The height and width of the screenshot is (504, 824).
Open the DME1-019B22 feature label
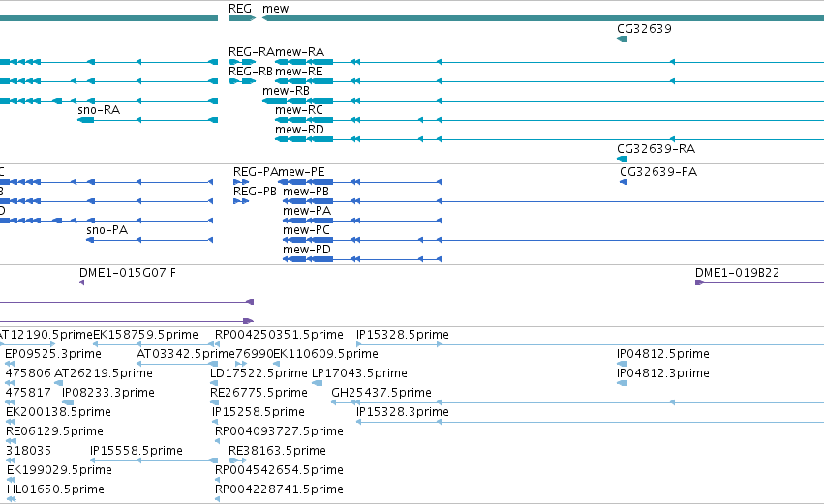(x=737, y=273)
